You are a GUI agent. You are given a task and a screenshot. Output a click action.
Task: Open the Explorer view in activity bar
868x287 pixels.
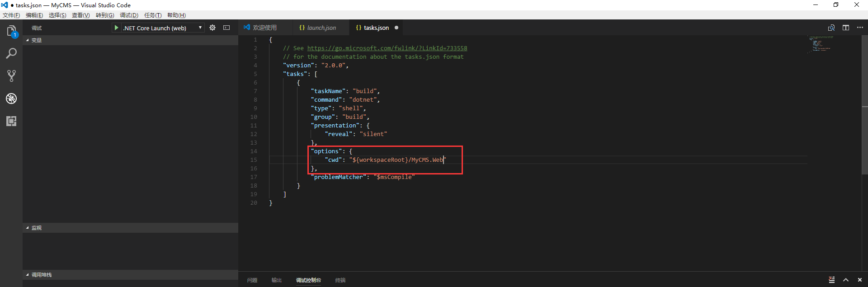click(x=11, y=31)
